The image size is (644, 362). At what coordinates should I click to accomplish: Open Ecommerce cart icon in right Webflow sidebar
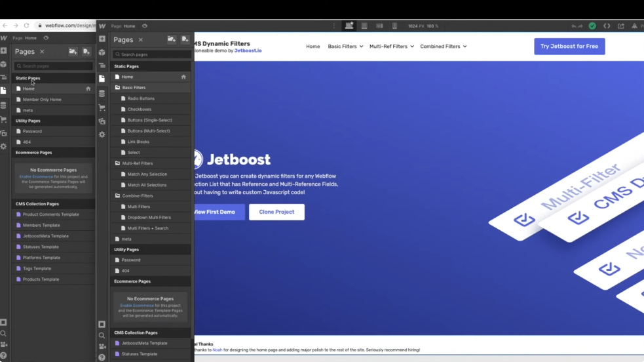coord(102,108)
